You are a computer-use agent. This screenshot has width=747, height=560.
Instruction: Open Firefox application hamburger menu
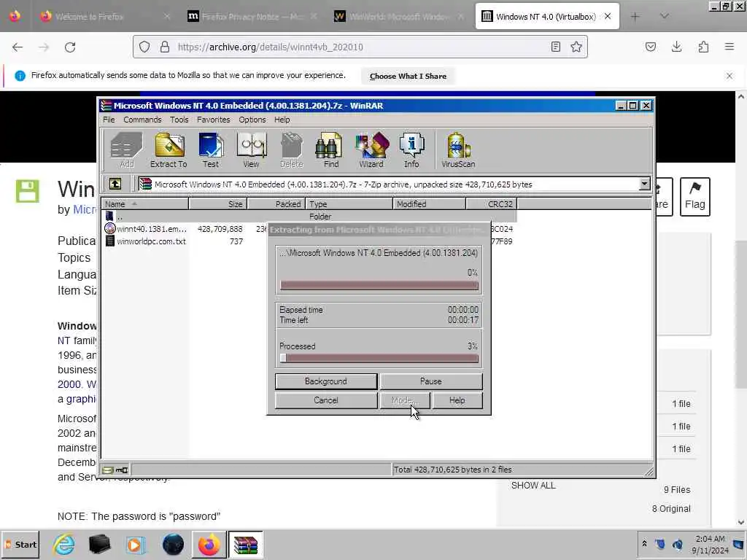pyautogui.click(x=729, y=47)
